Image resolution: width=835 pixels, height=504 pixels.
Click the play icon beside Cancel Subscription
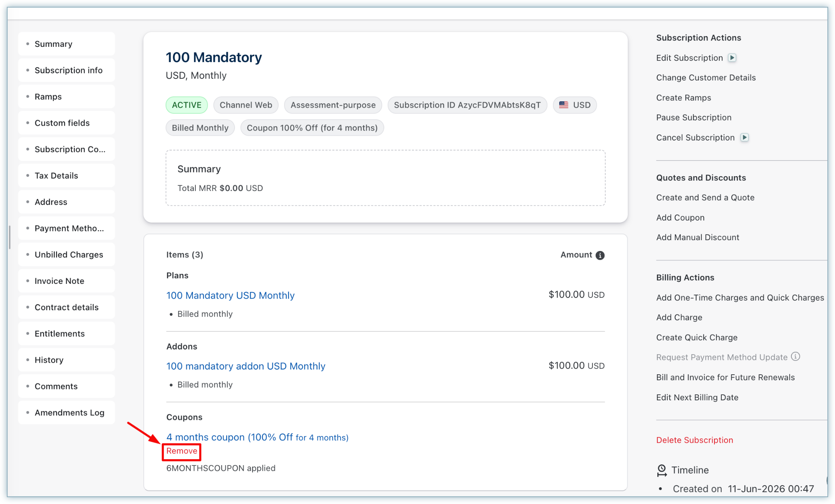click(x=744, y=137)
